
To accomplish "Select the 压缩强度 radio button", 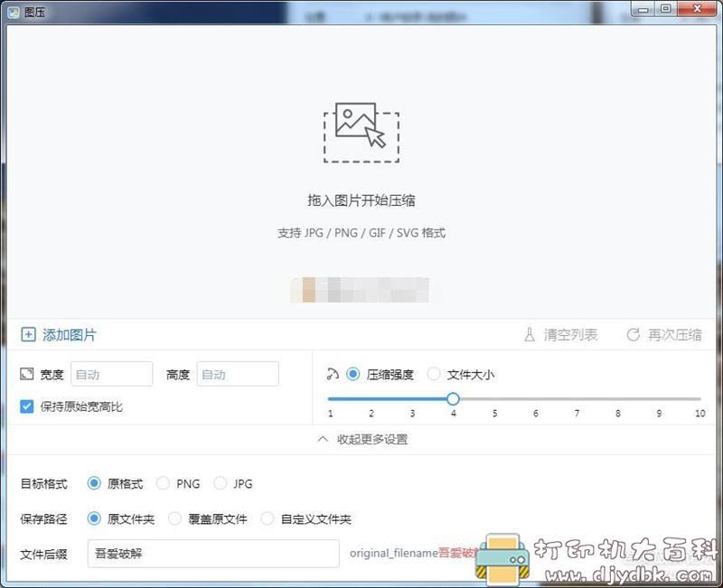I will [x=353, y=374].
